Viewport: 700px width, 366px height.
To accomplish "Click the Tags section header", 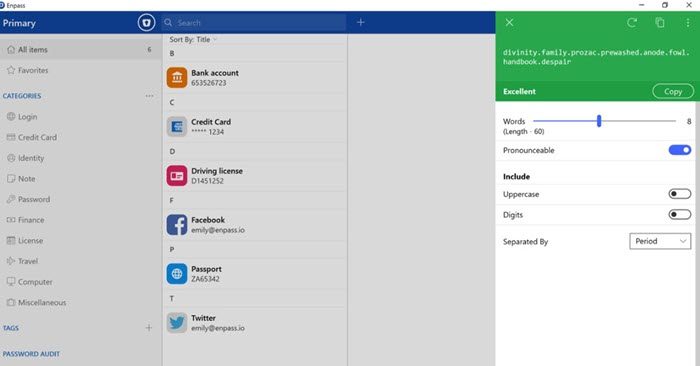I will (11, 328).
